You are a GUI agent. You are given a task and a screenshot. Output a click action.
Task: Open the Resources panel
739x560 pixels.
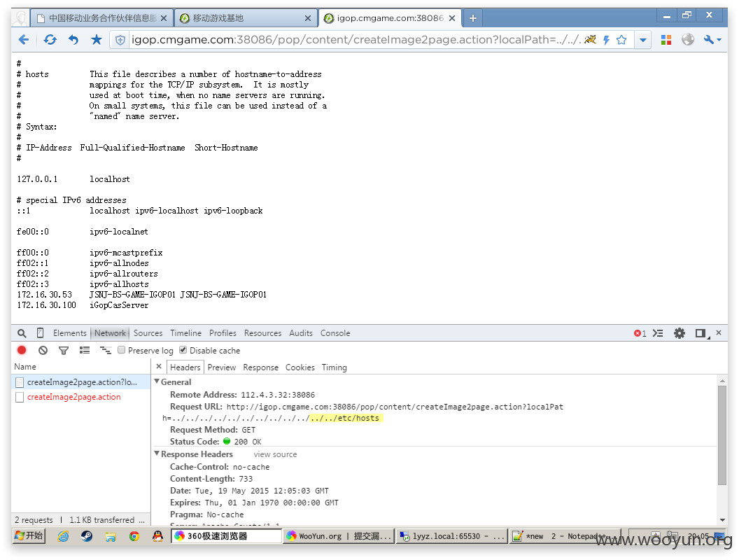[262, 333]
